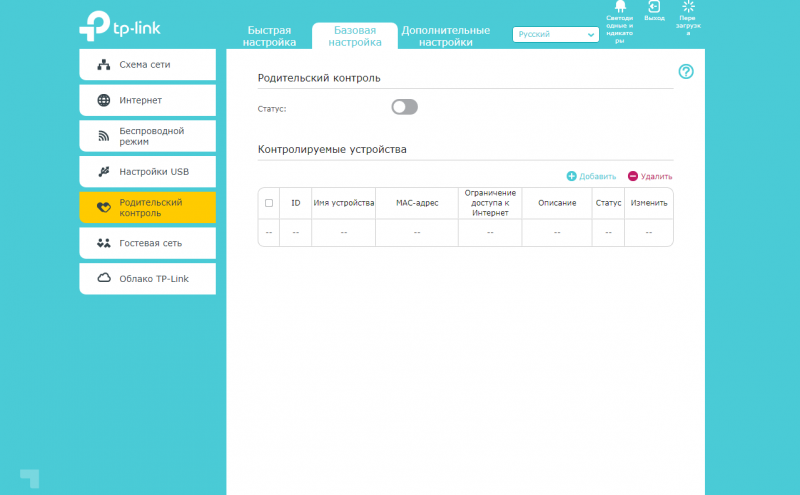Click the MAC-адрес column header
The width and height of the screenshot is (800, 495).
pyautogui.click(x=417, y=203)
